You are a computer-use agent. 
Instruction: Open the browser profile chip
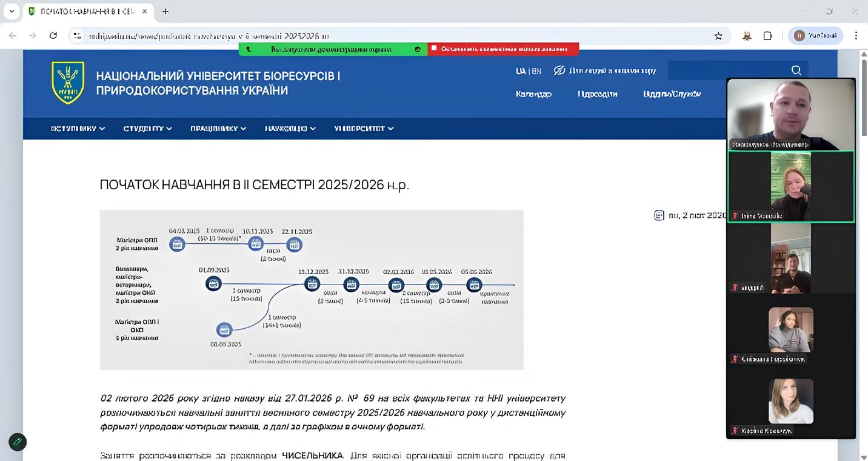(816, 36)
